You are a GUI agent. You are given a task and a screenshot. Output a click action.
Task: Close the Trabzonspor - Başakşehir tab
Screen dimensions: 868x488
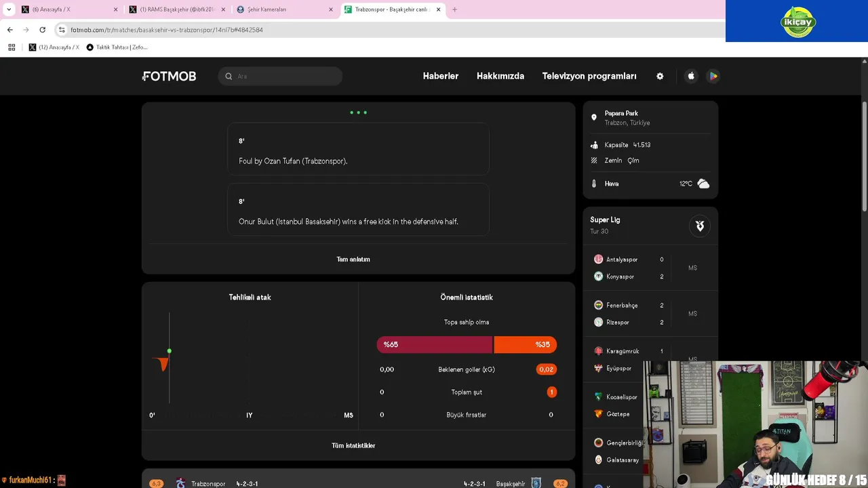[x=438, y=9]
